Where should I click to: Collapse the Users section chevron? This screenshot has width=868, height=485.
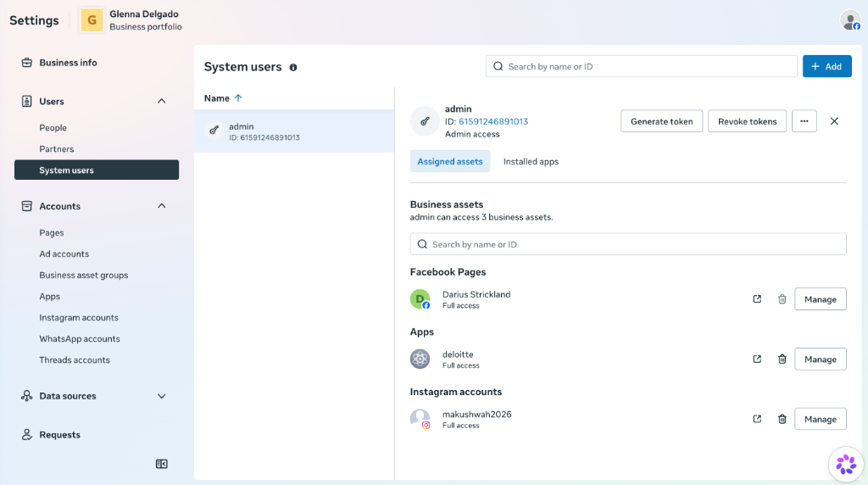pos(162,101)
